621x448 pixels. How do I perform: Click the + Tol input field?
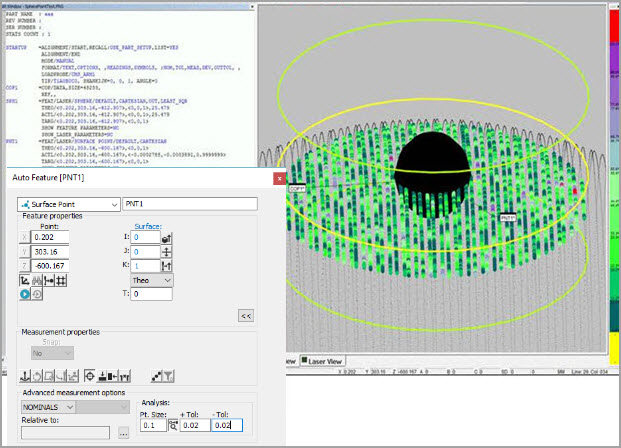195,425
